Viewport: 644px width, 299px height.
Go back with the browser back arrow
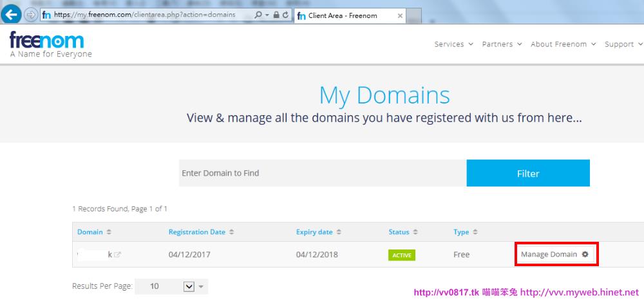[x=11, y=15]
